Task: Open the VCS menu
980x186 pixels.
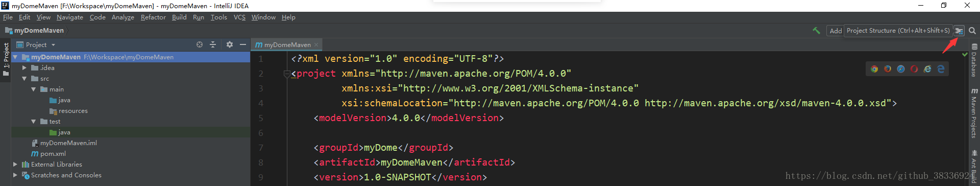Action: click(x=239, y=17)
